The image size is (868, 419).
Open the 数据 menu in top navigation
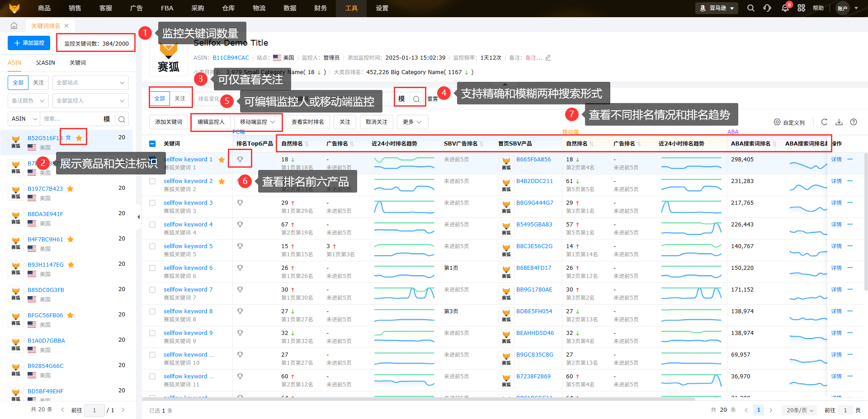tap(290, 8)
